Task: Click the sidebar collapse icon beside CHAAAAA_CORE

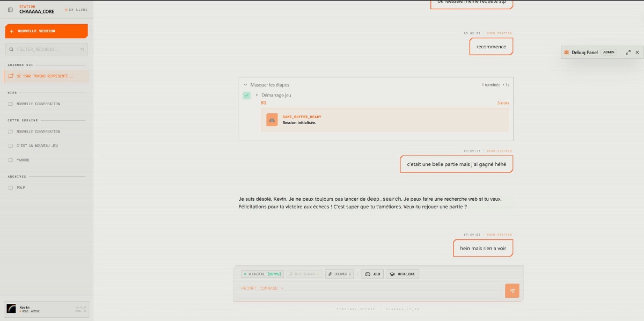Action: point(10,9)
